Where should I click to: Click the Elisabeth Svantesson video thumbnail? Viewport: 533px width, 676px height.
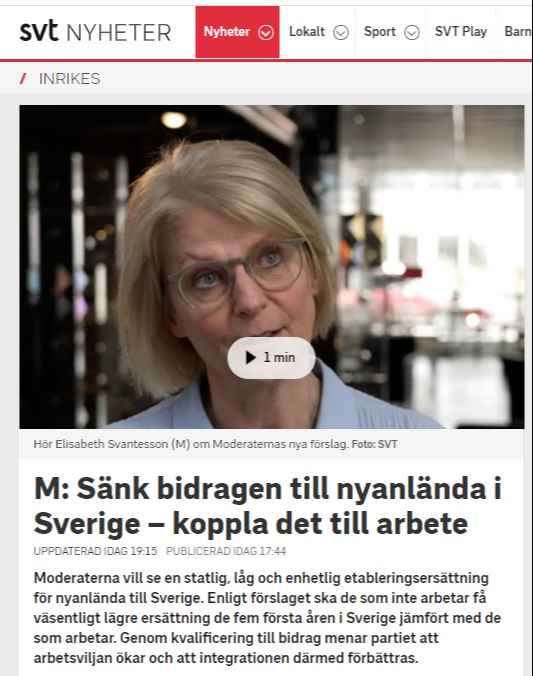click(272, 266)
